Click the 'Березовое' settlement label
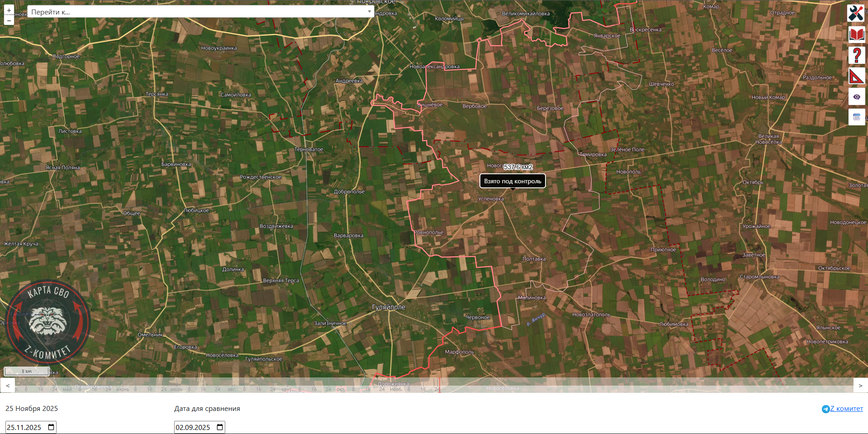868x434 pixels. pyautogui.click(x=550, y=108)
